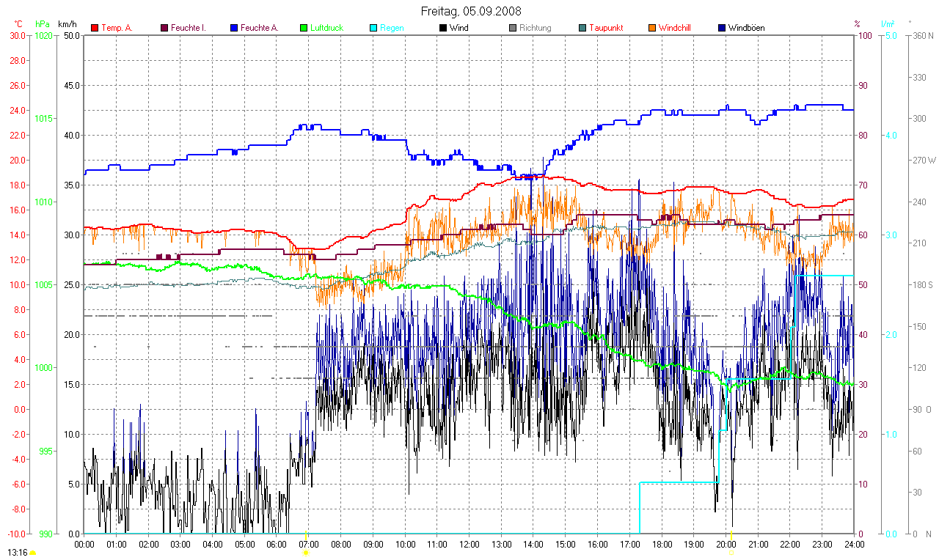
Task: Click the green Luftdruck legend square
Action: pyautogui.click(x=304, y=28)
